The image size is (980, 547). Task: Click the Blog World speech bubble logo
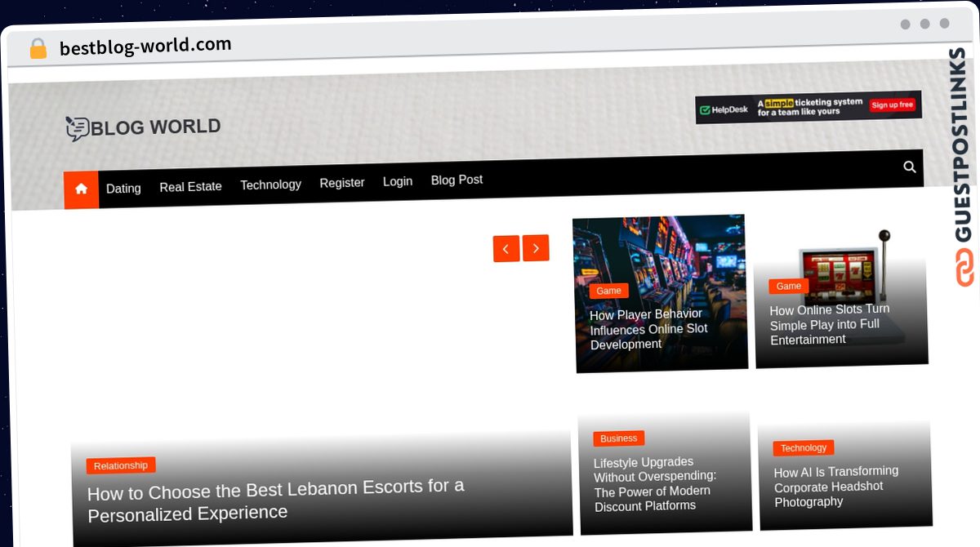pos(78,129)
